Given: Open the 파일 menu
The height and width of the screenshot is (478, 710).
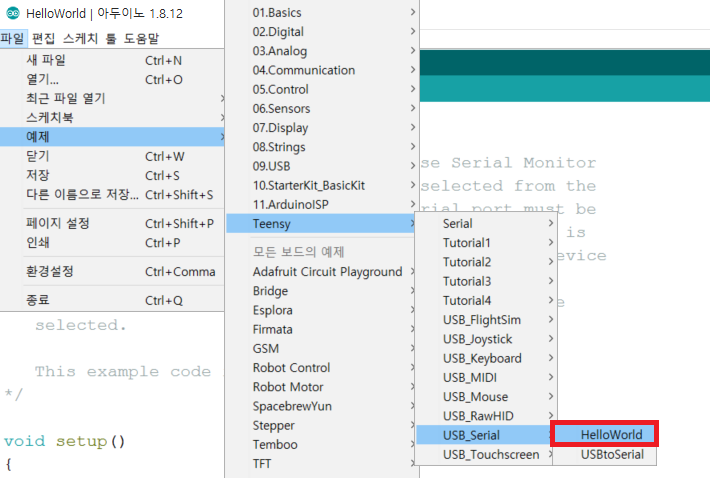Looking at the screenshot, I should pos(13,38).
